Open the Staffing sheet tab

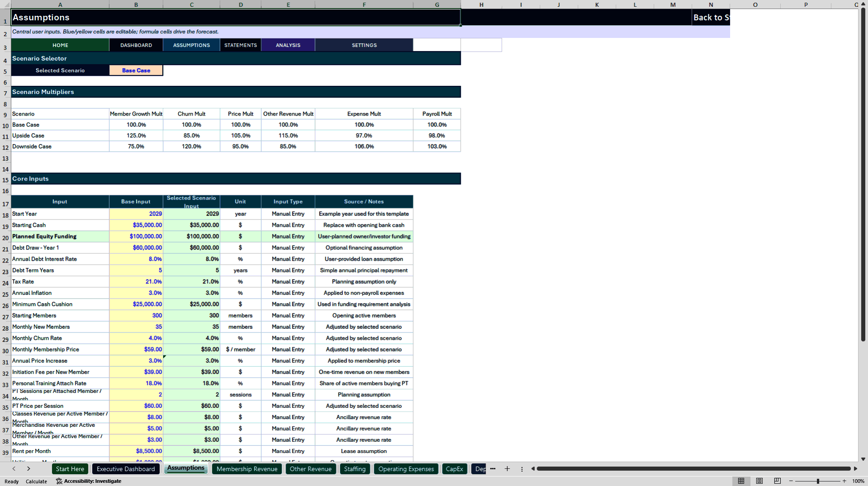[355, 469]
